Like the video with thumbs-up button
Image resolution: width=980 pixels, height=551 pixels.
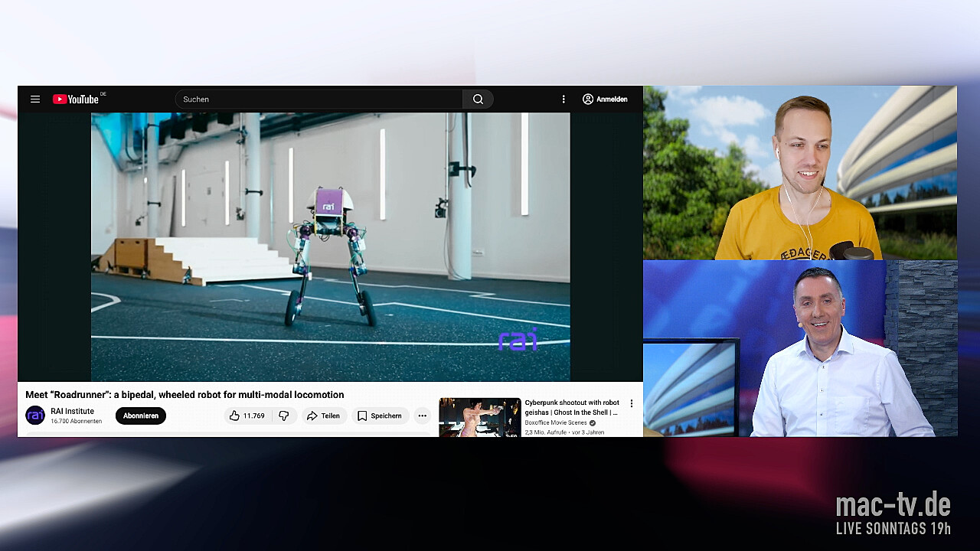[247, 416]
